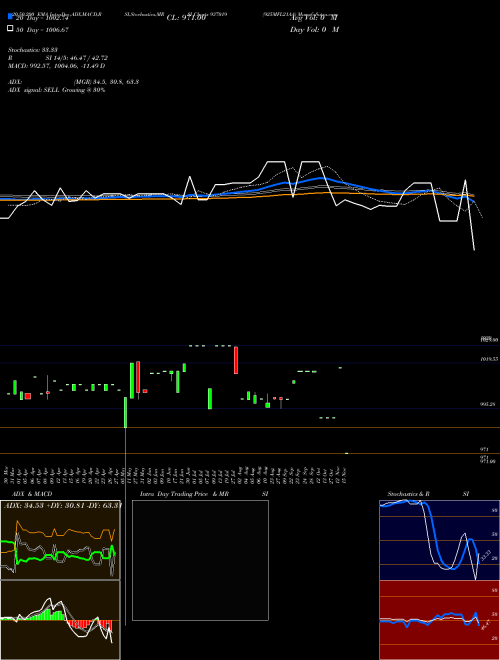Click the ADX (MGR) 34.5, 30.8, 63.3 line
This screenshot has width=500, height=660.
pos(73,82)
